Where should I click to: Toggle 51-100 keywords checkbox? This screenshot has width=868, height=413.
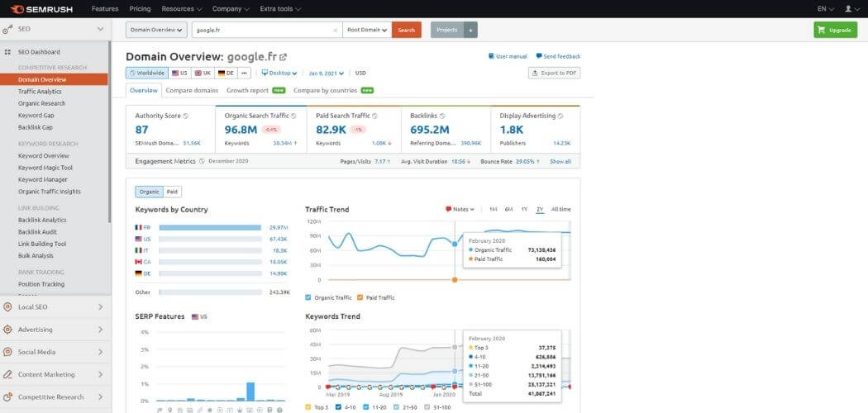pos(427,407)
